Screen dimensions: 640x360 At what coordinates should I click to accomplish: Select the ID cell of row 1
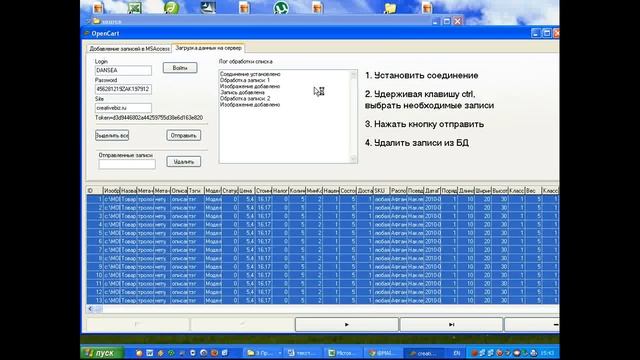pos(95,199)
